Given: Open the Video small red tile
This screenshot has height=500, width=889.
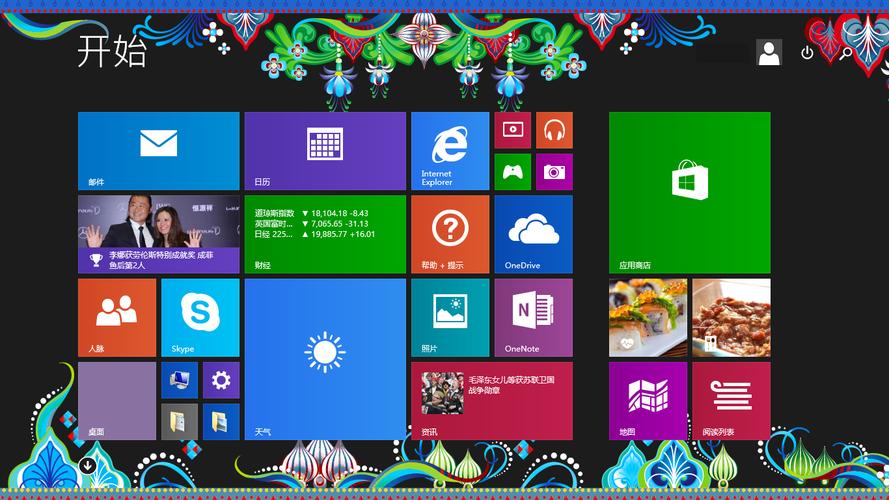Looking at the screenshot, I should click(x=513, y=130).
